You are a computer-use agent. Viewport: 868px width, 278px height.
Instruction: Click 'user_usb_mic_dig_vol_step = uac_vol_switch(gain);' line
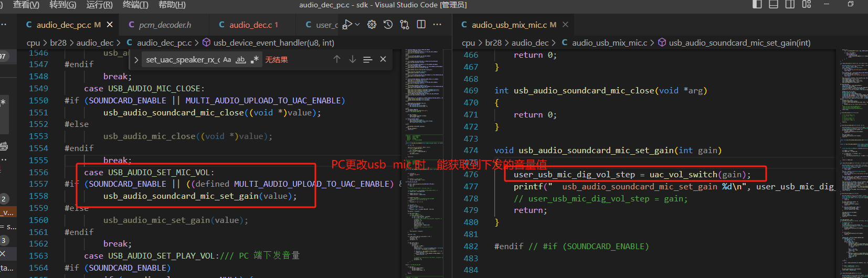click(x=632, y=175)
